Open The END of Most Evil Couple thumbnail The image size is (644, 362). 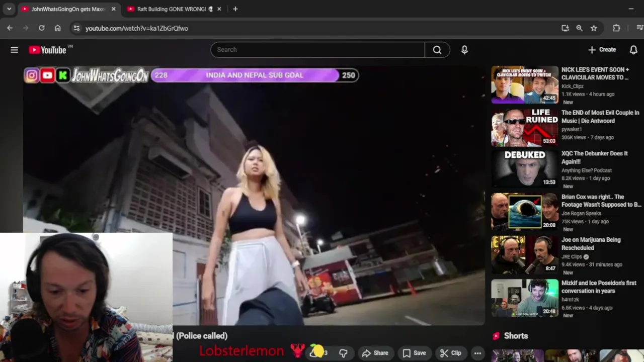tap(525, 128)
